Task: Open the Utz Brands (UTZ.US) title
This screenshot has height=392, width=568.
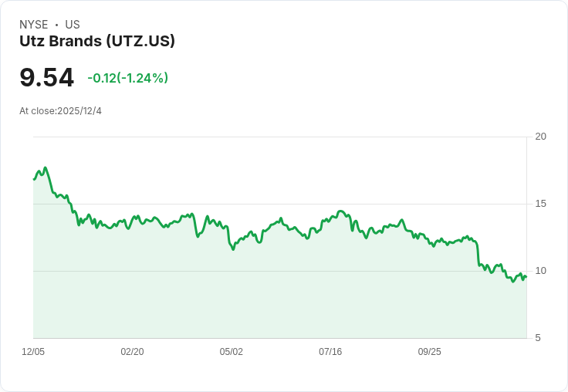Action: pos(97,41)
